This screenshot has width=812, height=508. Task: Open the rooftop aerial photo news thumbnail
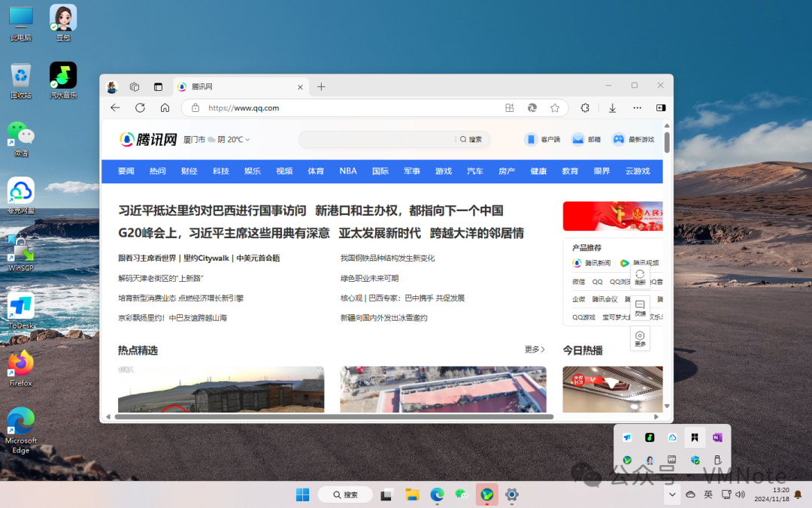[444, 389]
